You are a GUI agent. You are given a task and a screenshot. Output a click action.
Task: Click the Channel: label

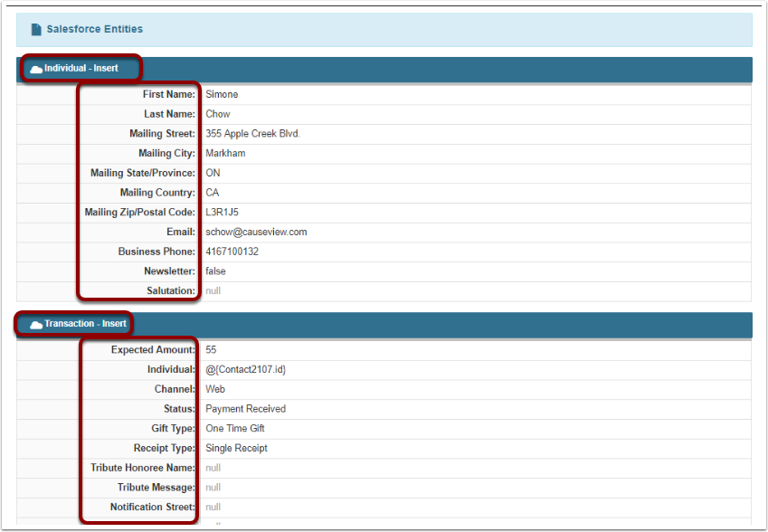click(x=175, y=389)
